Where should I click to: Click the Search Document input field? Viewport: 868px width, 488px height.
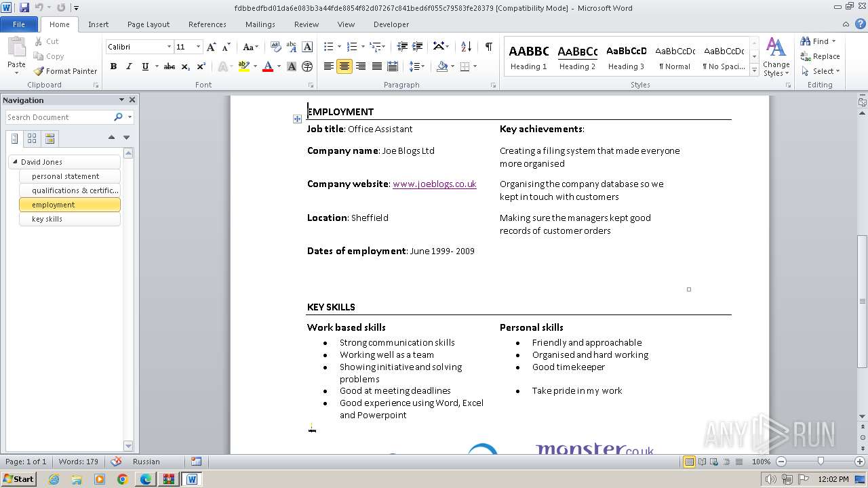[59, 117]
